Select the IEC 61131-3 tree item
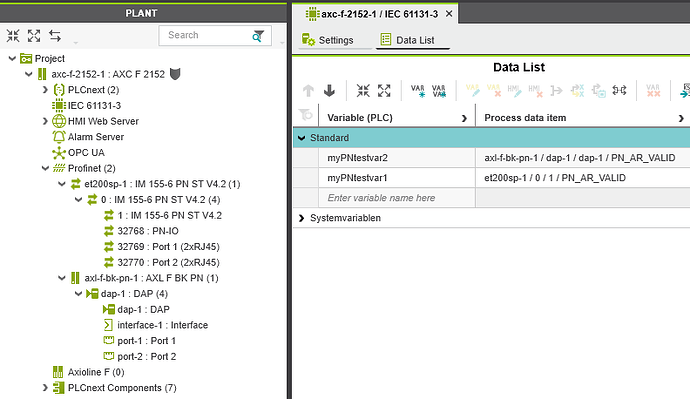690x399 pixels. tap(94, 106)
